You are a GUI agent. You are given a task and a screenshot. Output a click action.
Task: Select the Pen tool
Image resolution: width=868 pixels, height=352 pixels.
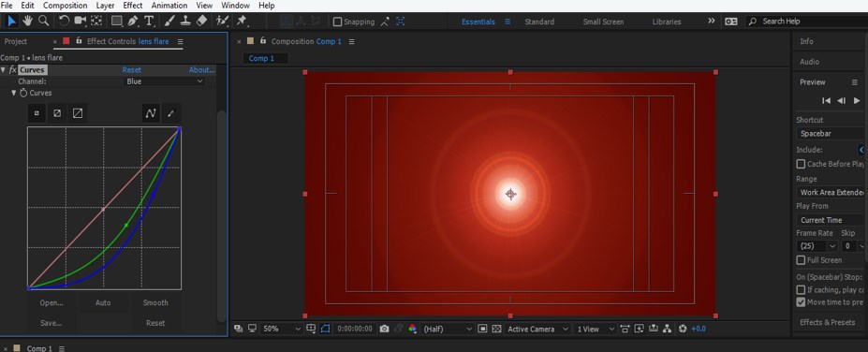point(133,21)
